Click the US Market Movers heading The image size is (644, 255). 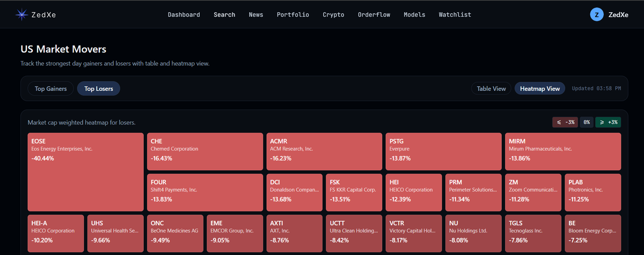(63, 49)
